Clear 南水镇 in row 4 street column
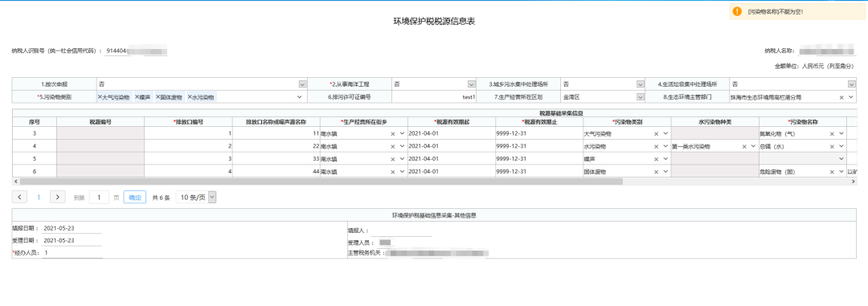868x306 pixels. point(393,147)
